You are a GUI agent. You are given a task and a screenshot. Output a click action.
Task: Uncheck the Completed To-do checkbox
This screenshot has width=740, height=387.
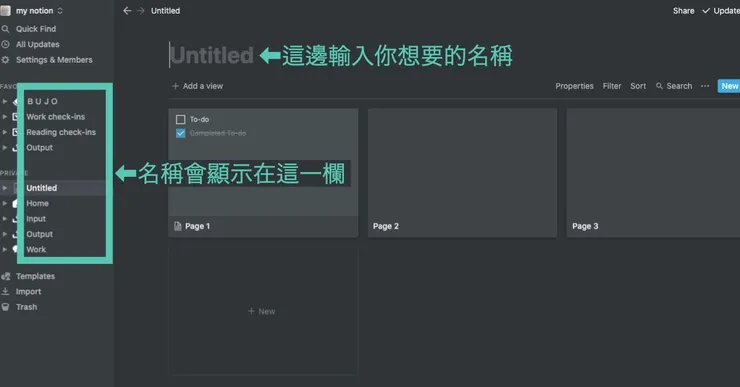180,133
